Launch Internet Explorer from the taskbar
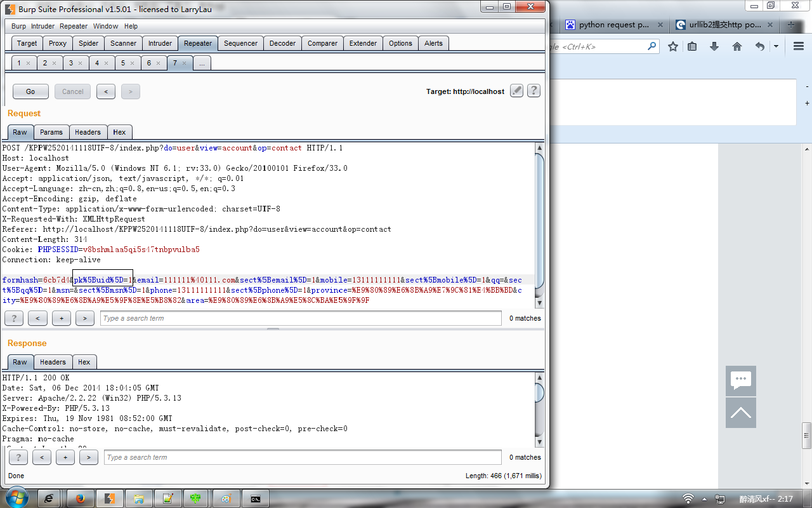 click(x=49, y=498)
